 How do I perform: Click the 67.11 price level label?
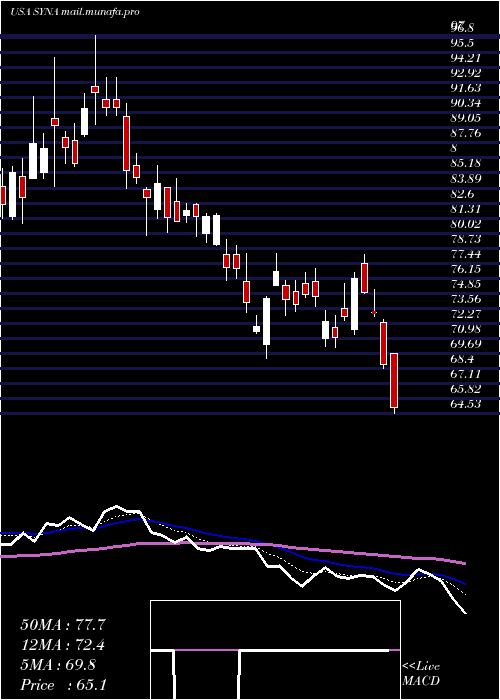(x=466, y=375)
